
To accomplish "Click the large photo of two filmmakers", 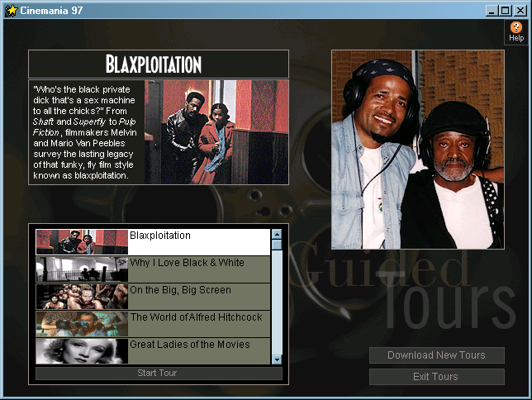I will [x=418, y=150].
